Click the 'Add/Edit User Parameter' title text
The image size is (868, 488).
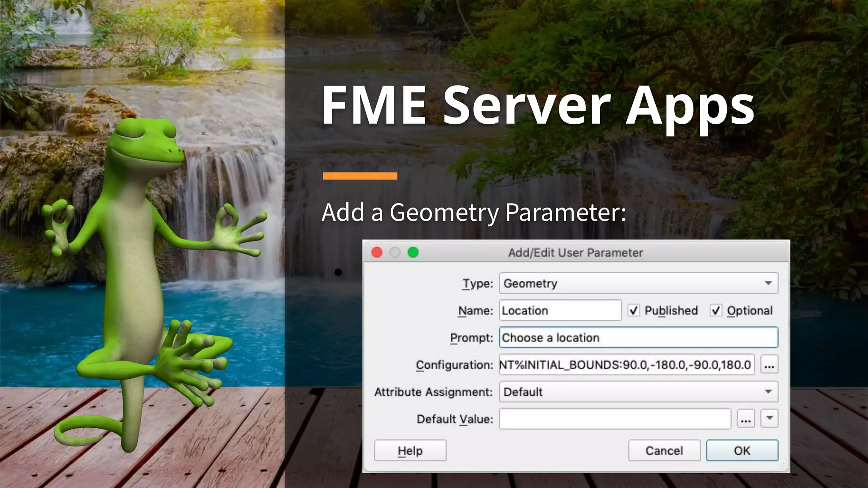tap(576, 253)
